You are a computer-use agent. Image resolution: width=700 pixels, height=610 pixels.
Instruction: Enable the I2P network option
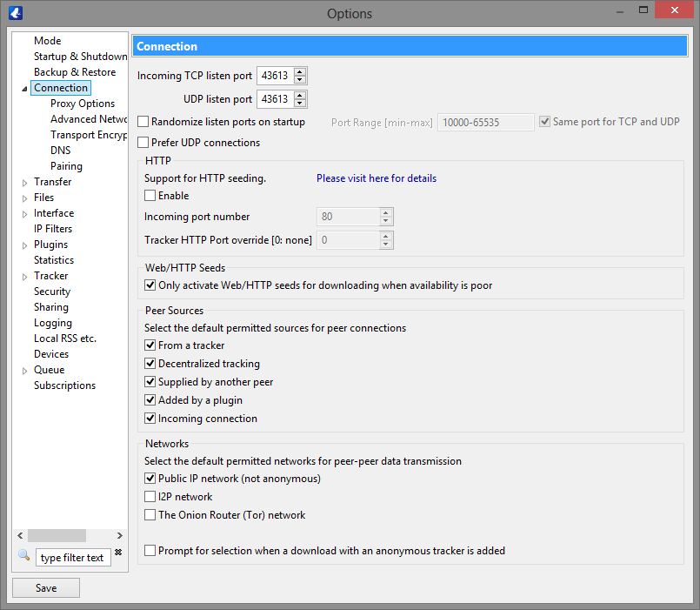coord(150,497)
